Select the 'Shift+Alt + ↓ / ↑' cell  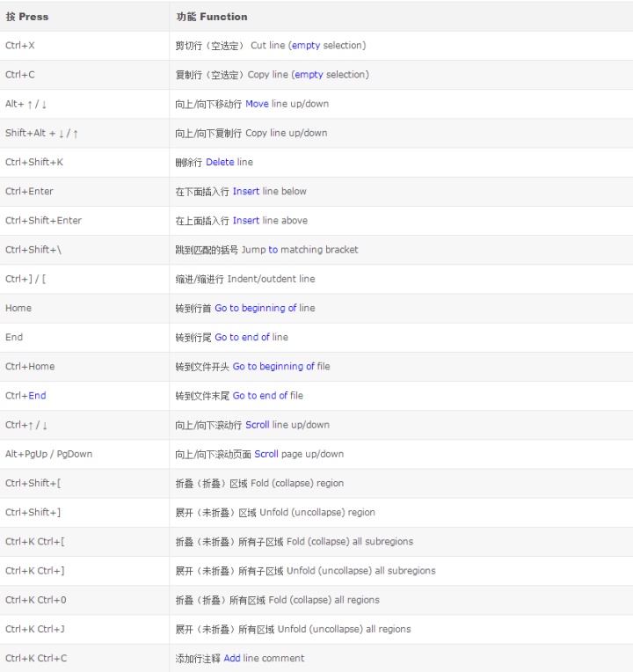[x=84, y=134]
